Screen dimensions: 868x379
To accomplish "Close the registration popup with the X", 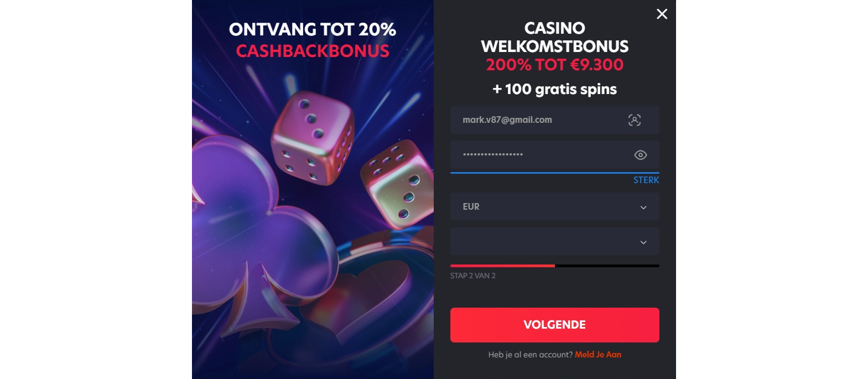I will tap(662, 14).
